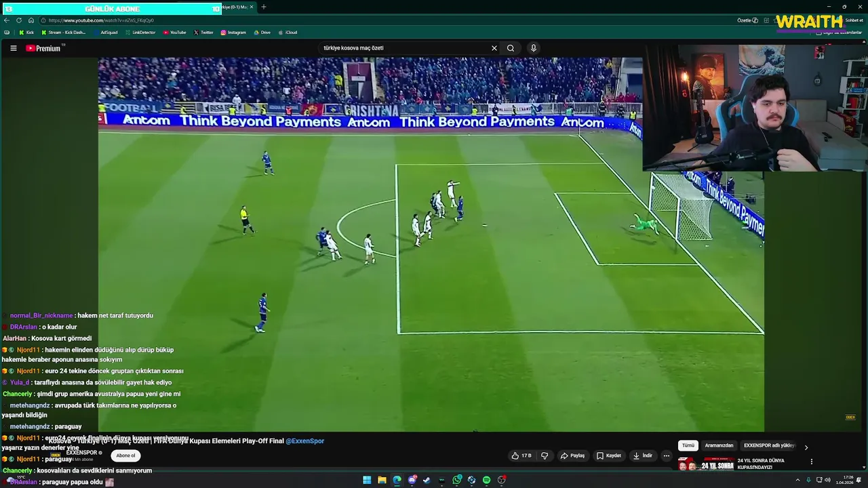Clear the search text with the X icon
The width and height of the screenshot is (868, 488).
click(494, 48)
